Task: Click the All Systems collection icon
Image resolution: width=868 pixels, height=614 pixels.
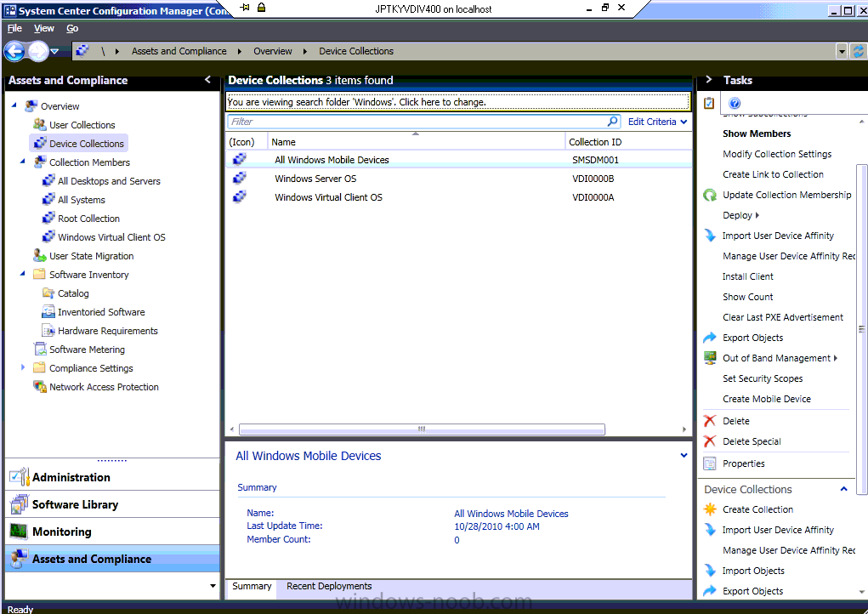Action: (48, 200)
